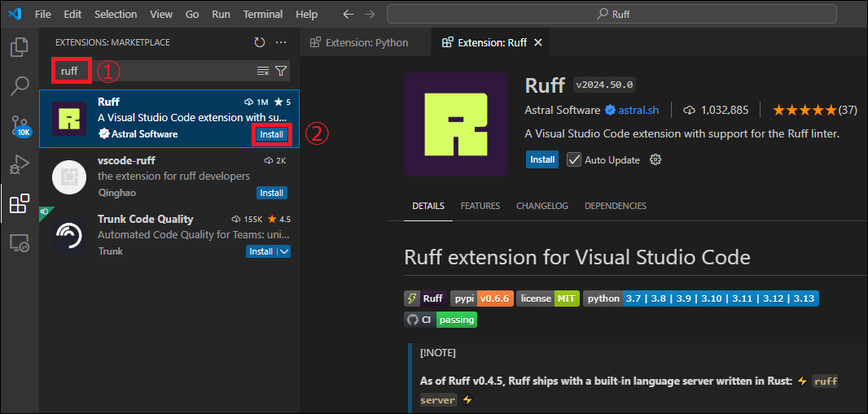Open the Extensions view icon
868x414 pixels.
point(20,203)
